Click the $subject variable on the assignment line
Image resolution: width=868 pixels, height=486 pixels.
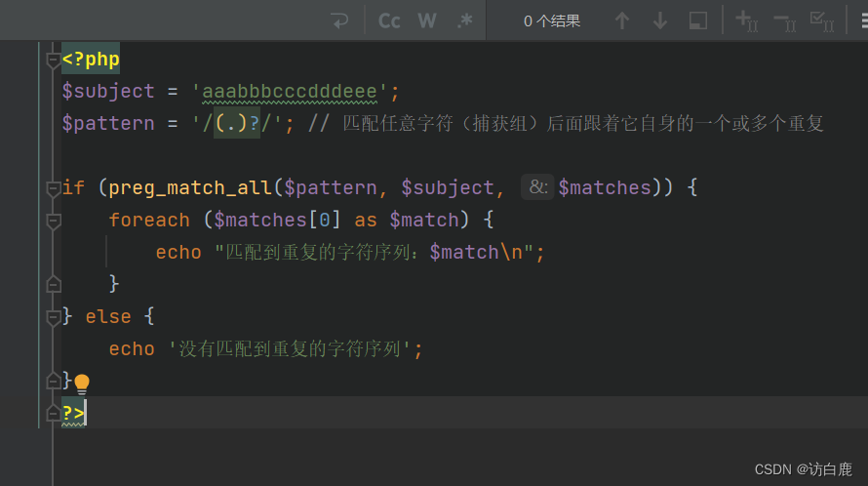[108, 92]
